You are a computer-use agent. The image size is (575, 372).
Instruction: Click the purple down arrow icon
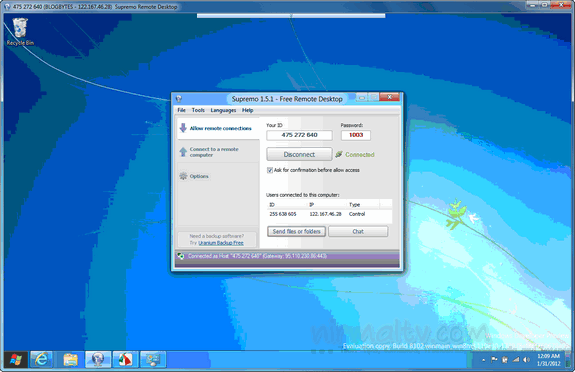point(183,128)
